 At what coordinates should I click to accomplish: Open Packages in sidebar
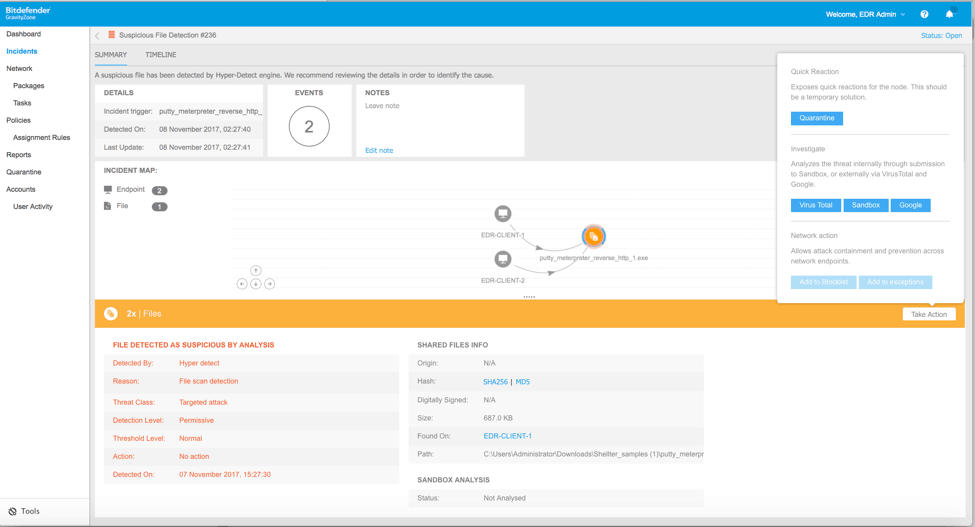[29, 86]
